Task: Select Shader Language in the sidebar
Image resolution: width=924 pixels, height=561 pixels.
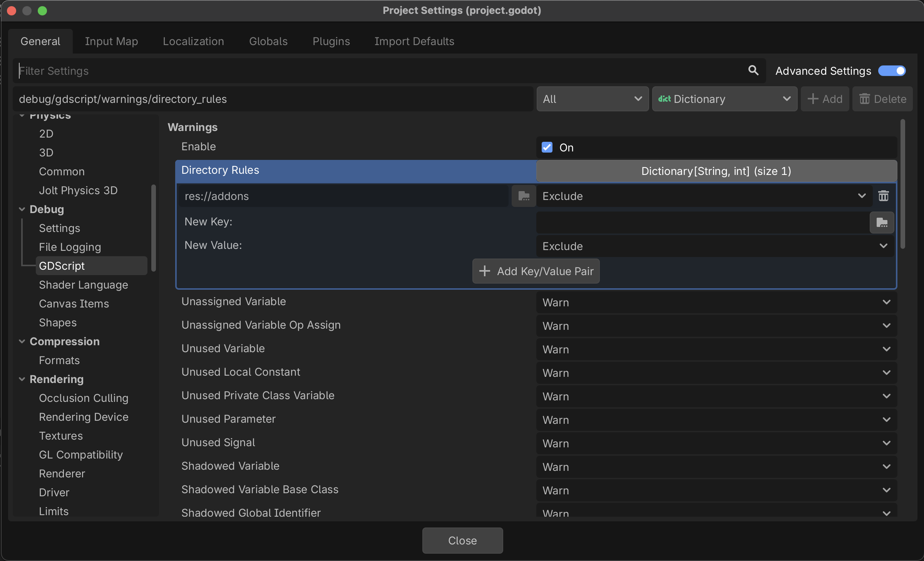Action: (84, 285)
